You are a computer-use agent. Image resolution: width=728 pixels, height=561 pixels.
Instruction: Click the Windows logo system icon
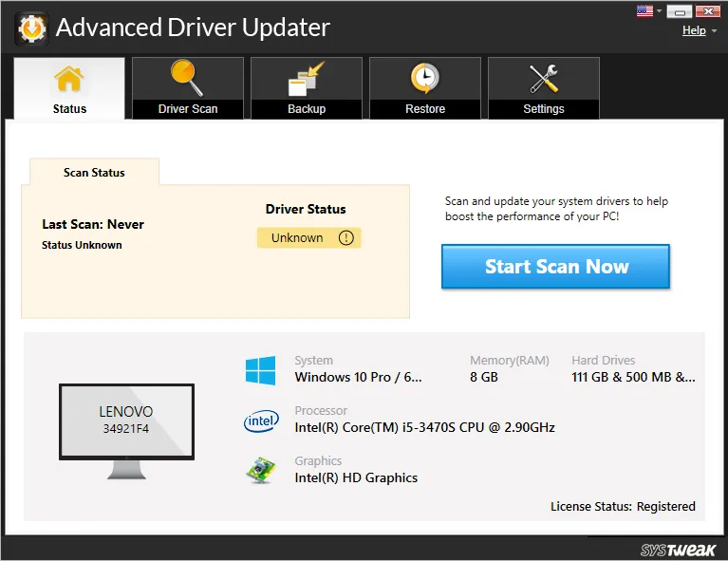coord(260,370)
